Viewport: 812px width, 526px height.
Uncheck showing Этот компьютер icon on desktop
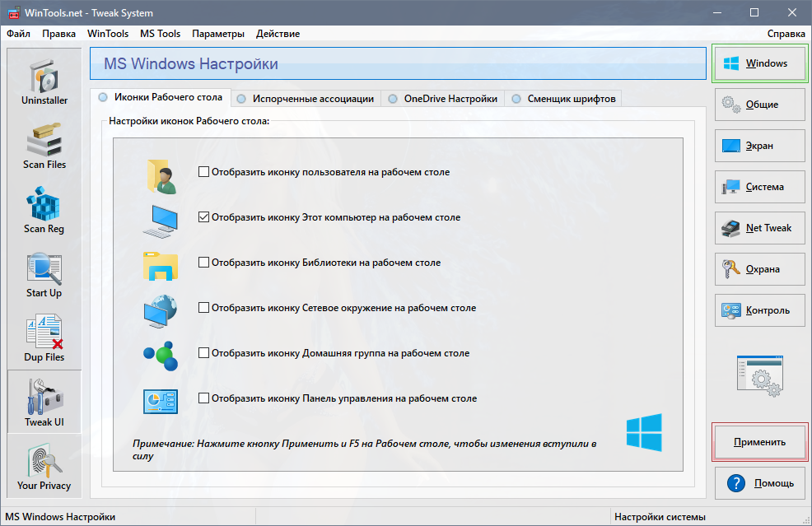203,217
